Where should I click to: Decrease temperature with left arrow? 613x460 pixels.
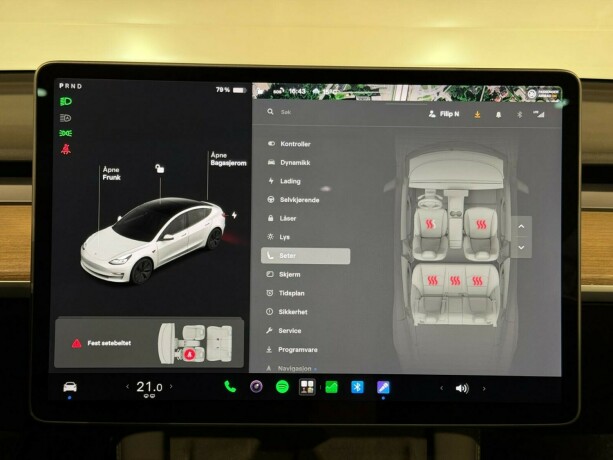pos(127,387)
